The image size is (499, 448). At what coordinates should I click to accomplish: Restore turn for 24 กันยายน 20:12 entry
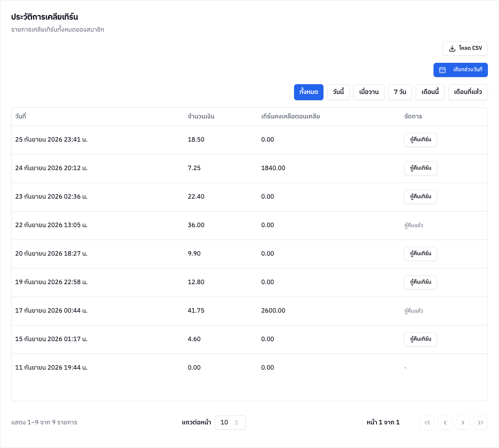[421, 168]
